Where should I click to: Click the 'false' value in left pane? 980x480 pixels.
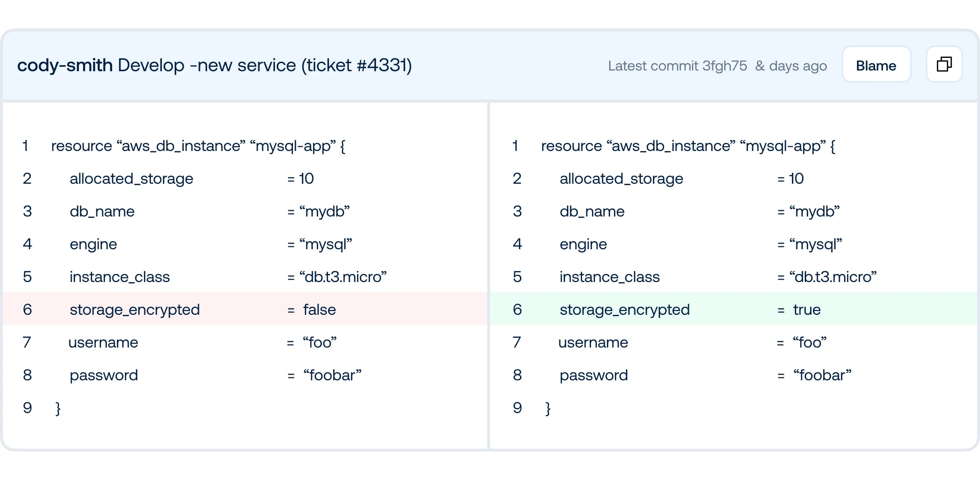pos(320,310)
